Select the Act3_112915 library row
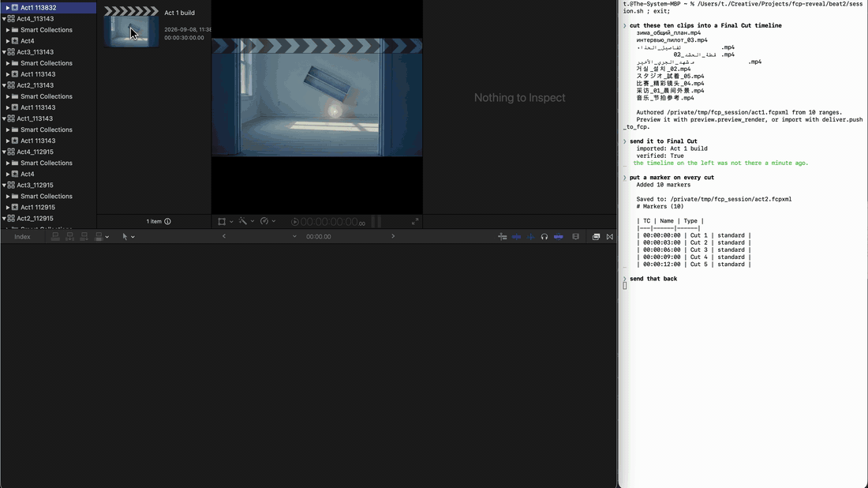Image resolution: width=868 pixels, height=488 pixels. click(x=48, y=185)
